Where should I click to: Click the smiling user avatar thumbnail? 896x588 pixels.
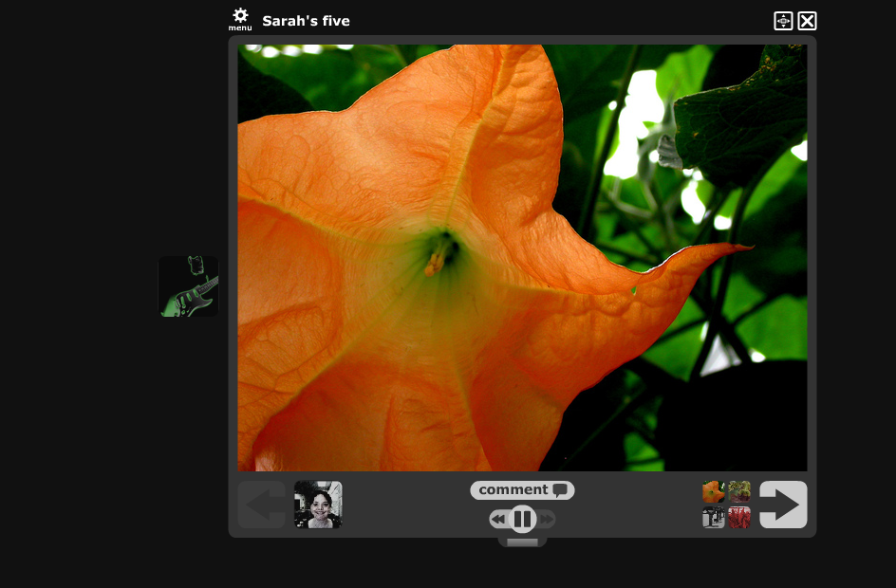point(318,505)
